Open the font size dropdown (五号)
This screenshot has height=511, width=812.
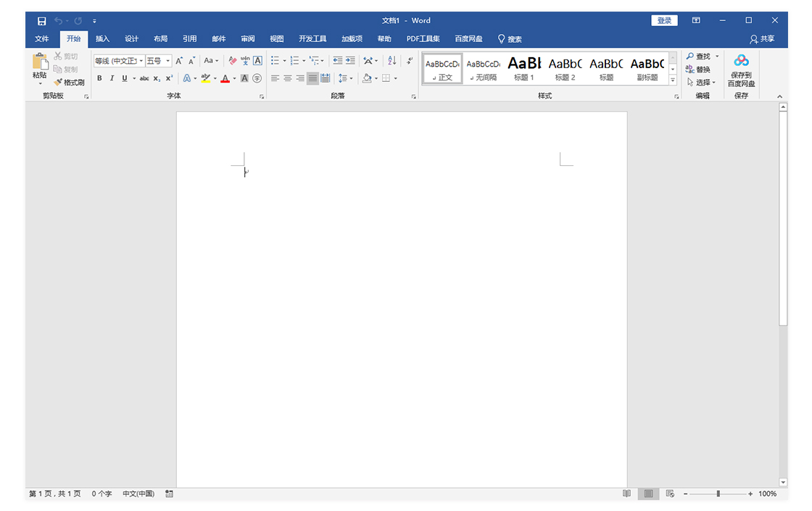167,61
